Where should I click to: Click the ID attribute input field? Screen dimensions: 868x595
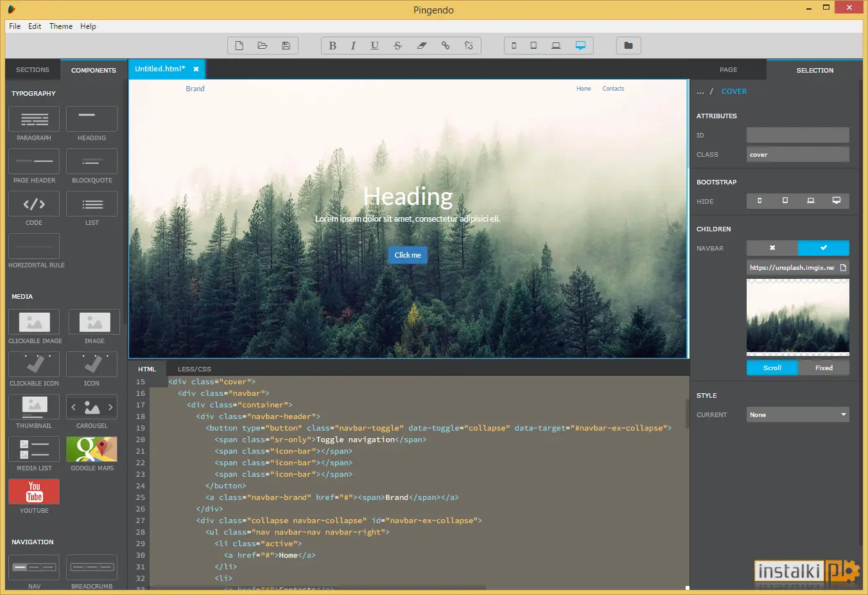pyautogui.click(x=798, y=135)
